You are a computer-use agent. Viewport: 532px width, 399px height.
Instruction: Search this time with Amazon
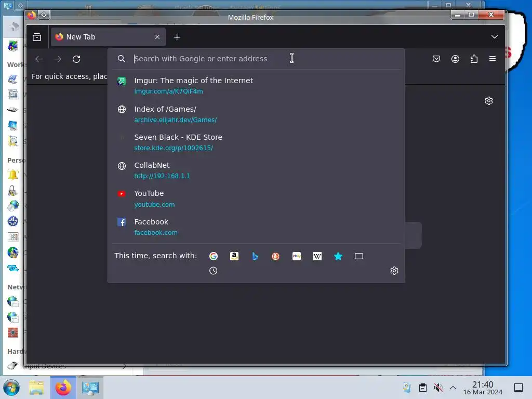(x=234, y=256)
